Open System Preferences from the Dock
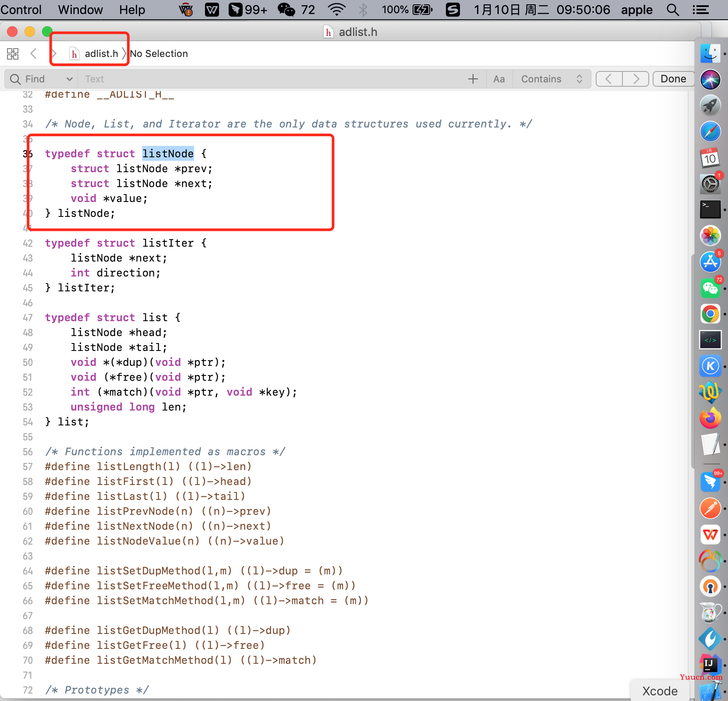Screen dimensions: 728x701 (710, 184)
